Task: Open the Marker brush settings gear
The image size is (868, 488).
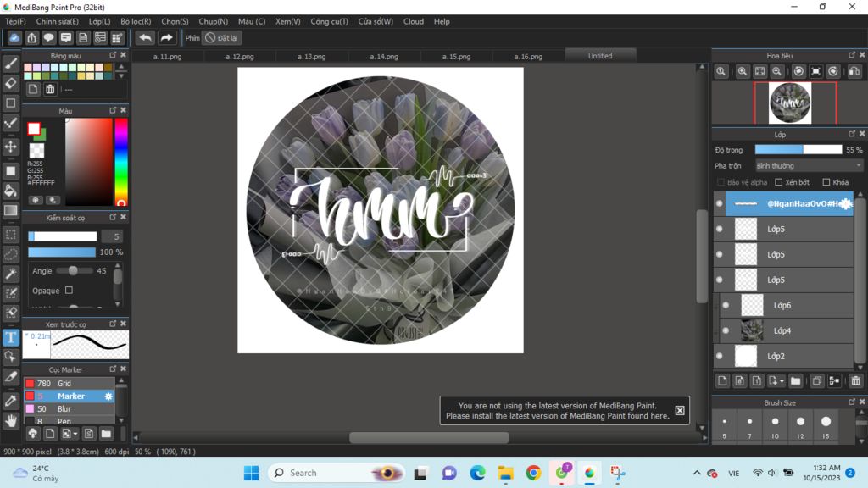Action: pos(108,396)
